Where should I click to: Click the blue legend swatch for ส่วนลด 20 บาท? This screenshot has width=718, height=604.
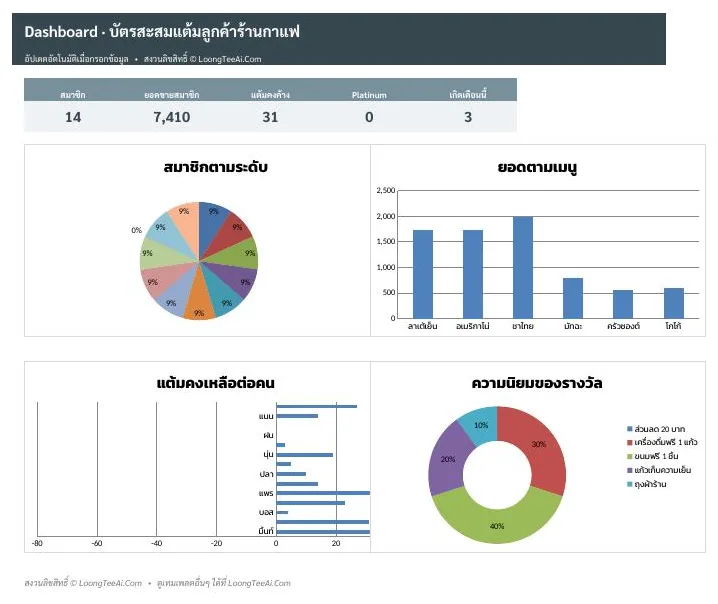click(630, 429)
